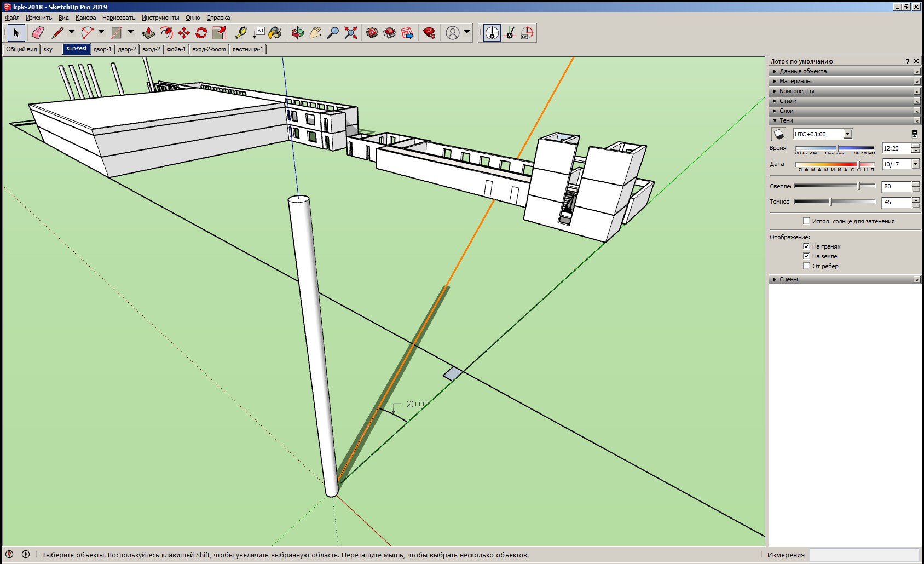
Task: Activate the Rotate tool
Action: tap(201, 33)
